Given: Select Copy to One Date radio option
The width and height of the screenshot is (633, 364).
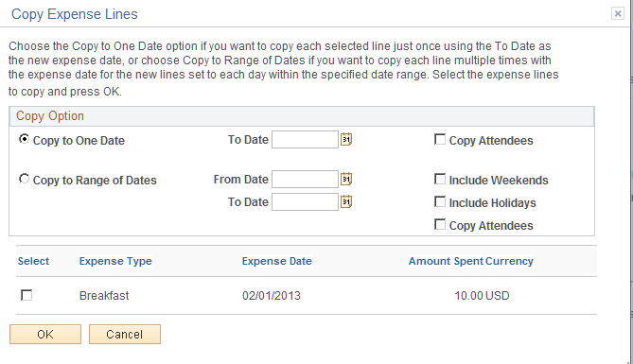Looking at the screenshot, I should [25, 139].
